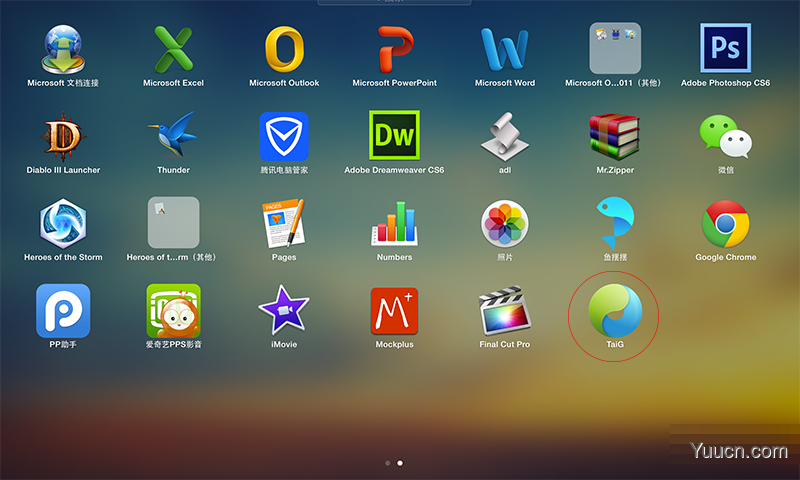Open 爱奇艺PPS影音
This screenshot has height=480, width=800.
(x=173, y=311)
